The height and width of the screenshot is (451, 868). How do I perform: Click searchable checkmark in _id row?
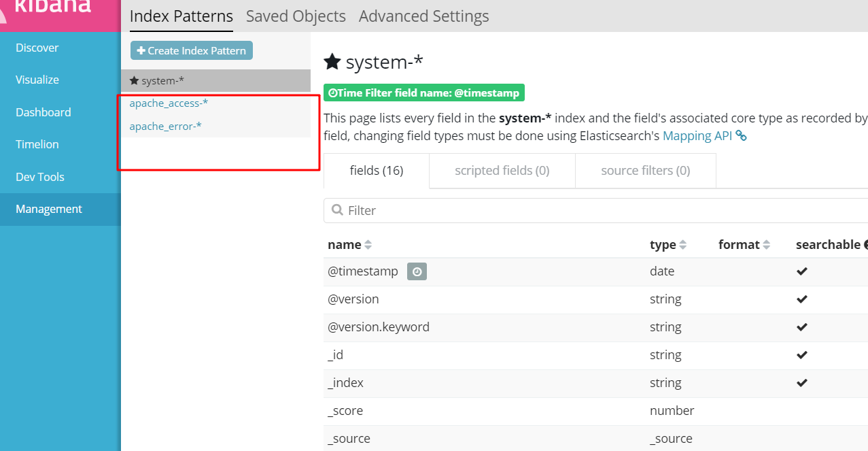click(x=802, y=355)
